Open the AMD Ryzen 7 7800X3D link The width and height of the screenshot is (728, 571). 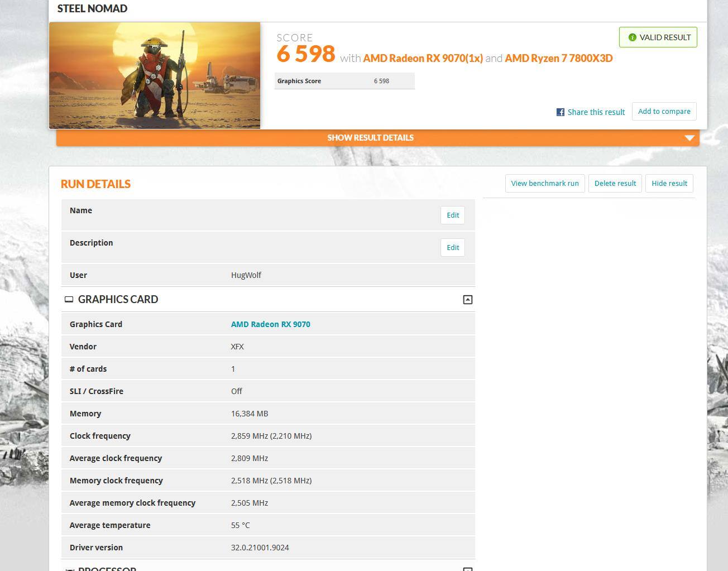point(558,58)
